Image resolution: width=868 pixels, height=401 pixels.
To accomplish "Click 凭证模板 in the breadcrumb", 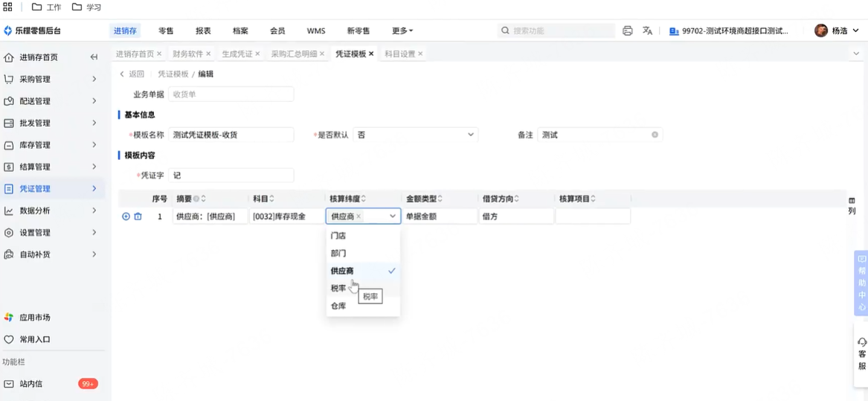I will click(173, 74).
